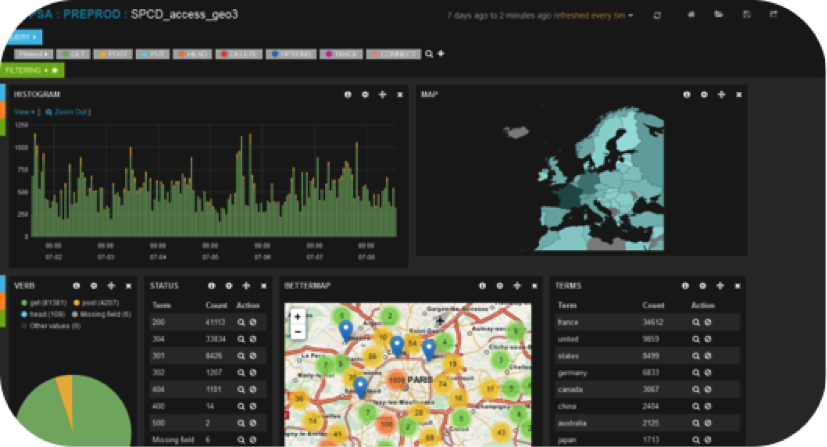This screenshot has height=447, width=827.
Task: Collapse the FILTERING section tab
Action: point(33,70)
